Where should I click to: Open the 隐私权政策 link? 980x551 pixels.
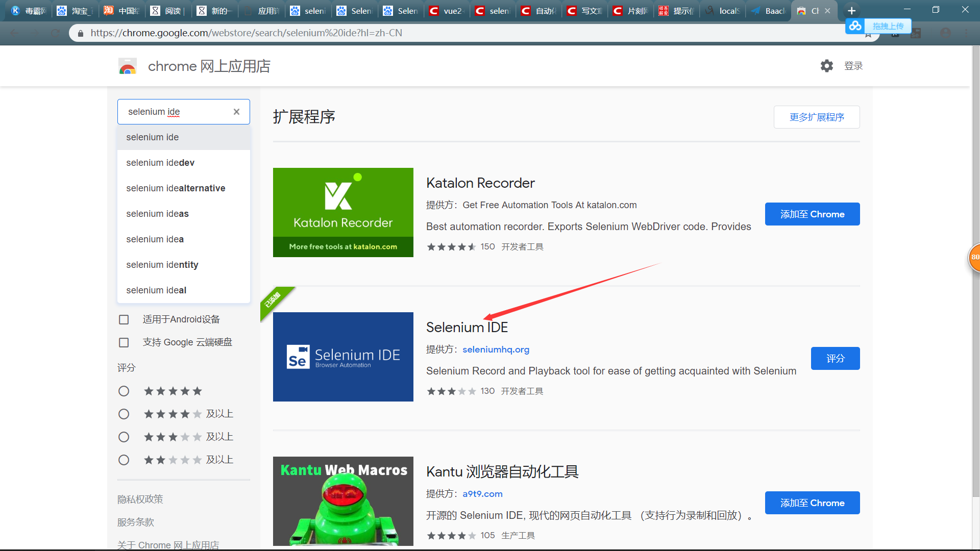140,499
